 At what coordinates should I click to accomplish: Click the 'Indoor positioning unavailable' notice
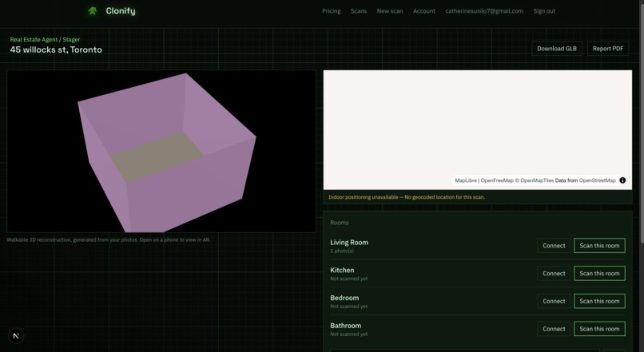tap(407, 197)
